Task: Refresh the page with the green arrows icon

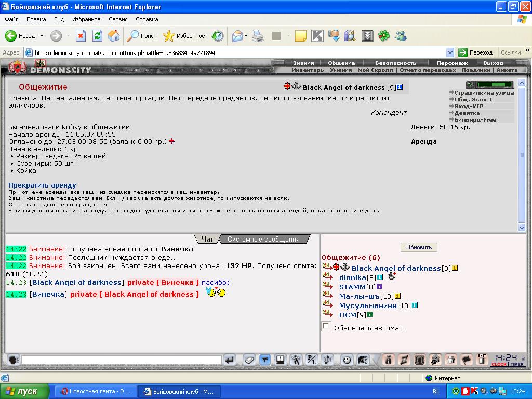Action: tap(97, 36)
